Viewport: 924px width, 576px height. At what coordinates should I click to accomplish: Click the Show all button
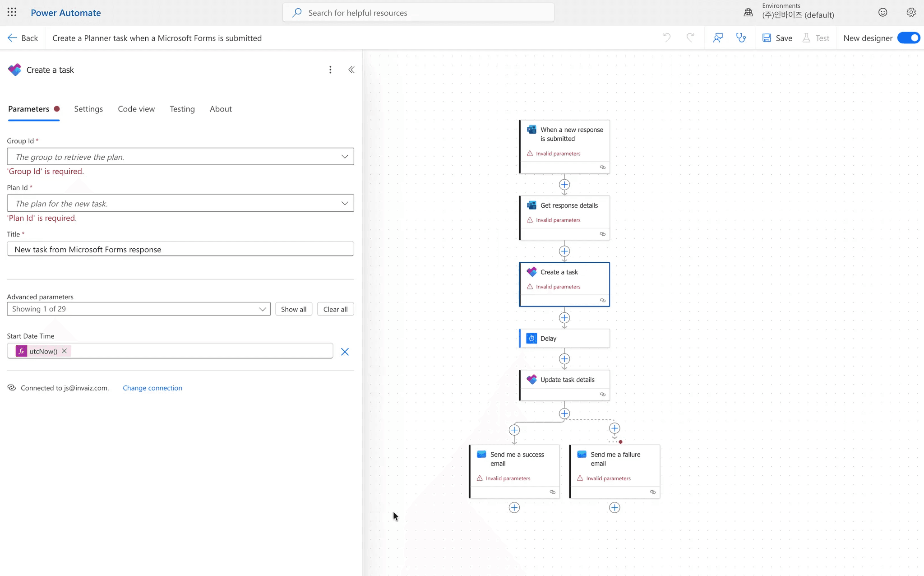click(x=294, y=309)
